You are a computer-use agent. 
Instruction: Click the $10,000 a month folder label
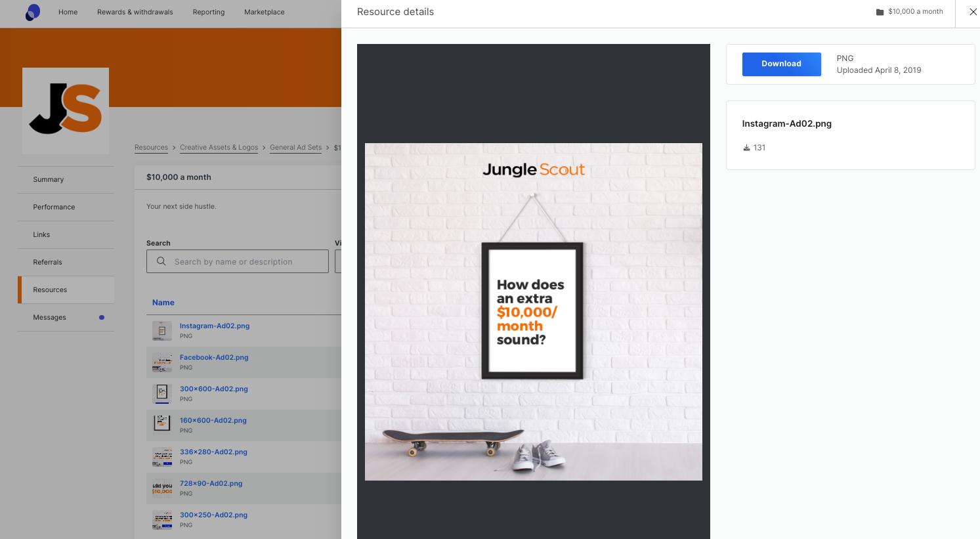click(916, 12)
